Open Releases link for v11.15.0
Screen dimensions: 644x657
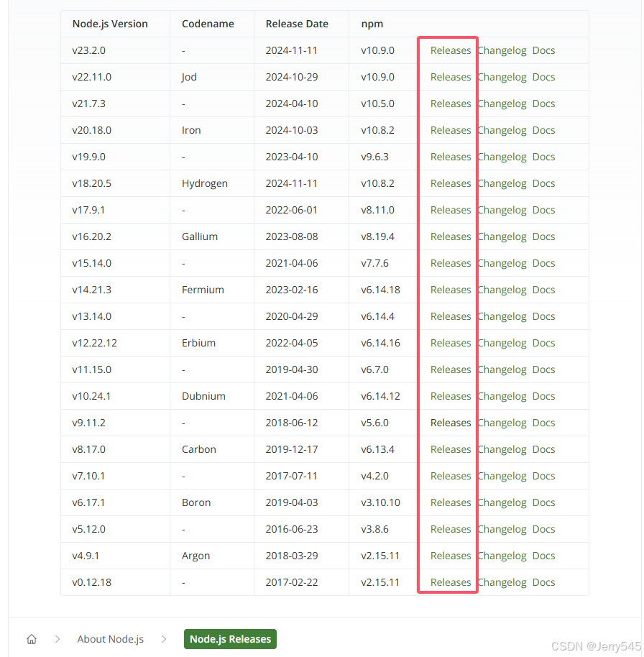[451, 369]
